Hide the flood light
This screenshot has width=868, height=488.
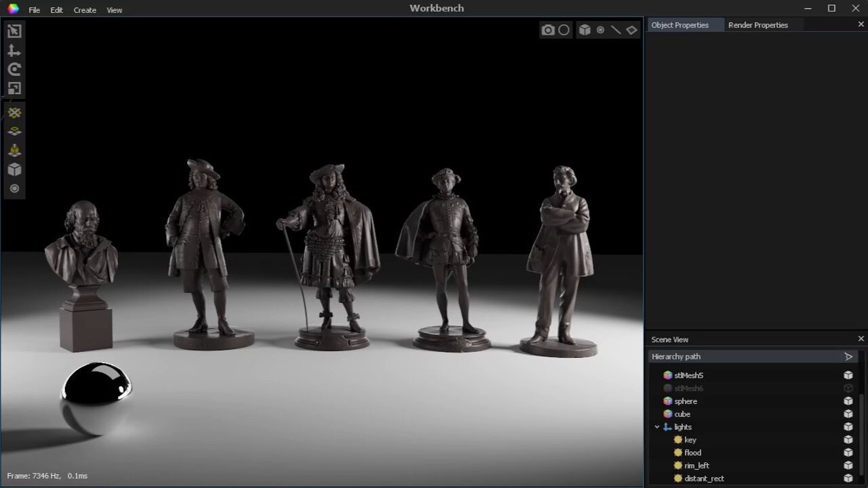pos(848,453)
